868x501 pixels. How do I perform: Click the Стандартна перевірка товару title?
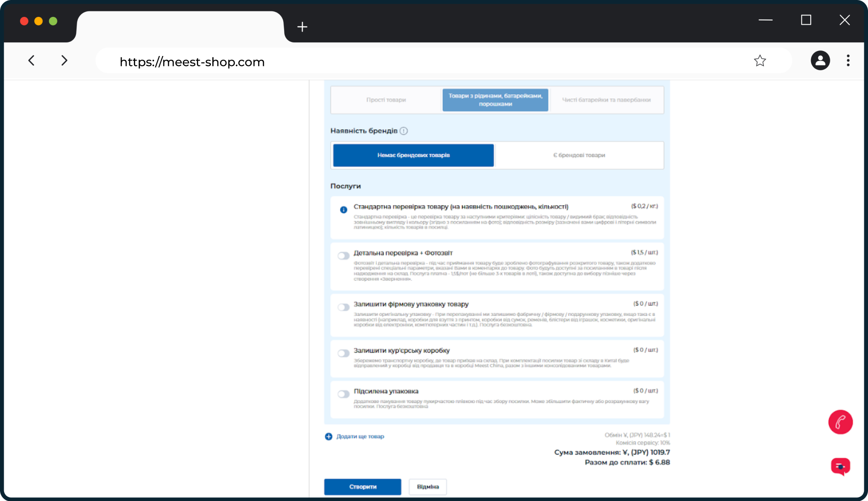461,207
